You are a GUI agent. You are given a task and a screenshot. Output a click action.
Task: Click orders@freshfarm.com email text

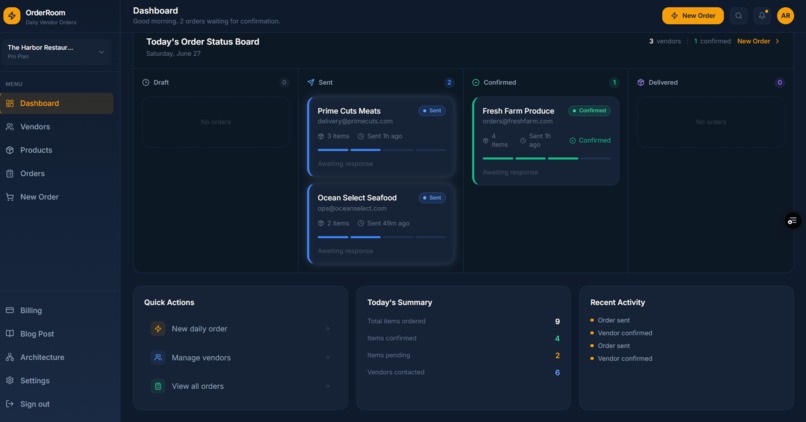tap(517, 121)
